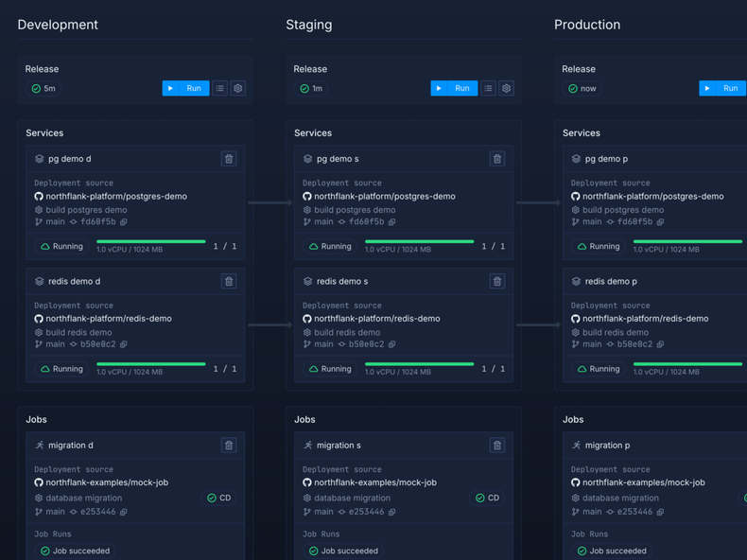Copy commit e253446 in migration d
Image resolution: width=747 pixels, height=560 pixels.
coord(124,512)
